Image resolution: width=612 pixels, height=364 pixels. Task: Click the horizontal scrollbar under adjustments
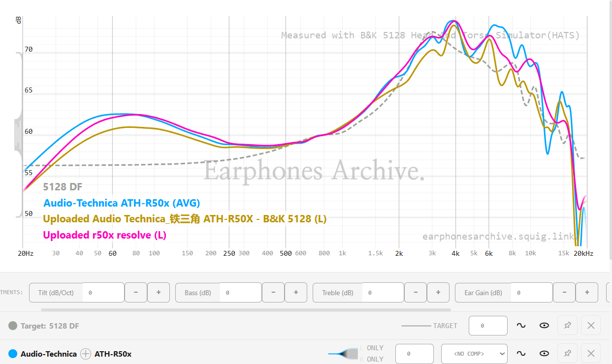246,310
